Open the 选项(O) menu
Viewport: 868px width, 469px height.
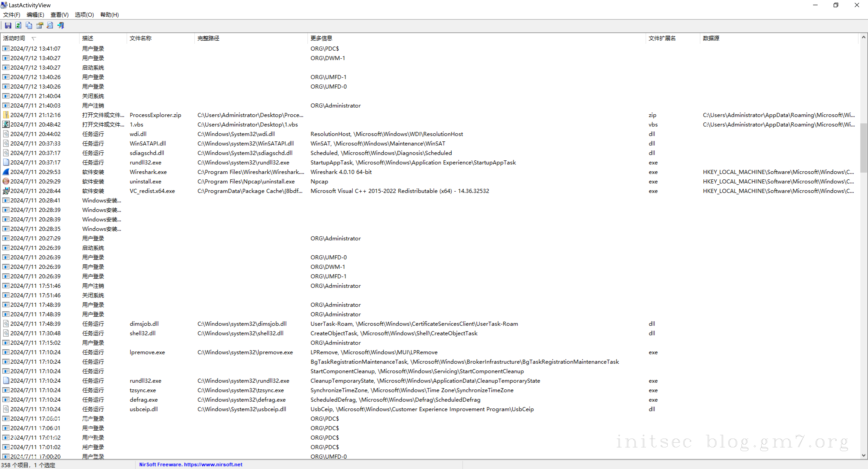(x=84, y=14)
